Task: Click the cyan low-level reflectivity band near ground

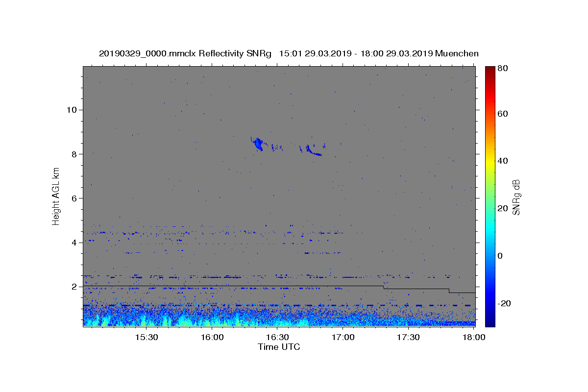Action: tap(196, 321)
